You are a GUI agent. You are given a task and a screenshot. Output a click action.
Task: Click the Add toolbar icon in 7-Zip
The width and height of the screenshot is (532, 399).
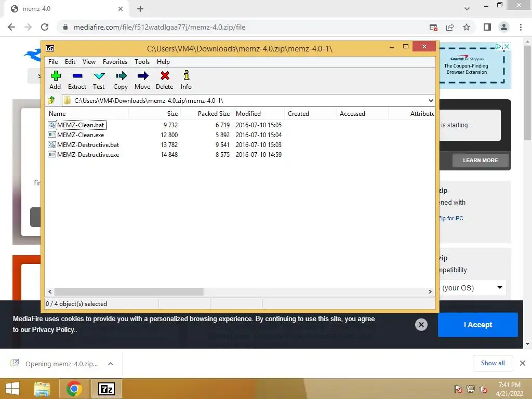click(55, 76)
